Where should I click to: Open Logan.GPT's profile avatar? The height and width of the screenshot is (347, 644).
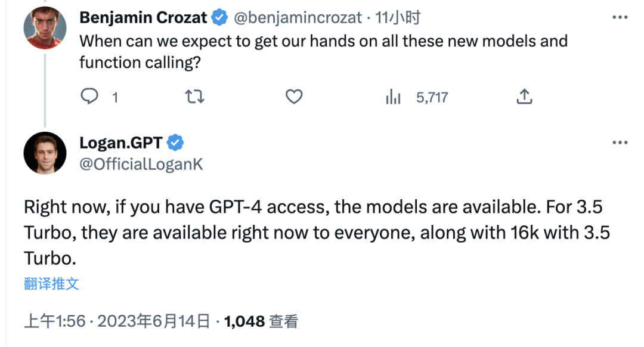click(x=45, y=153)
